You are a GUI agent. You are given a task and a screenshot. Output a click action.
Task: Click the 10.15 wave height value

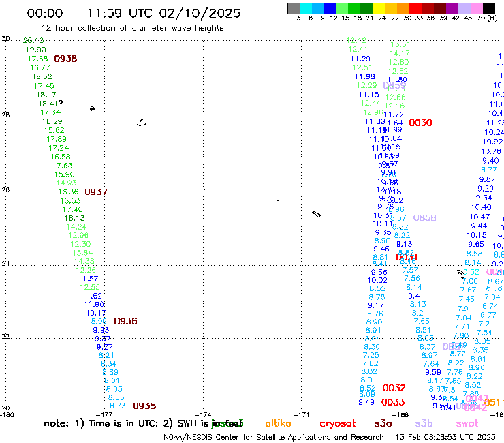pos(477,235)
